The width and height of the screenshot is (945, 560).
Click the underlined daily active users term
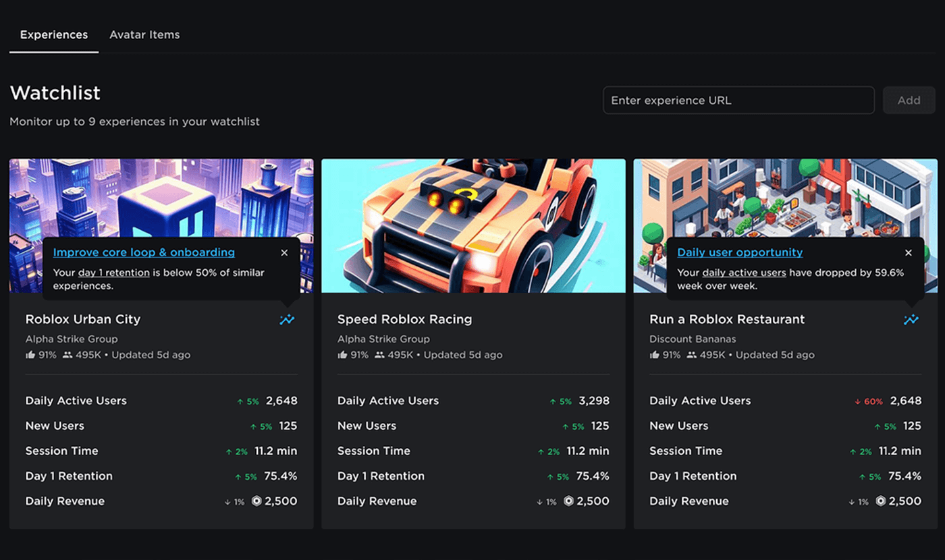pos(744,273)
